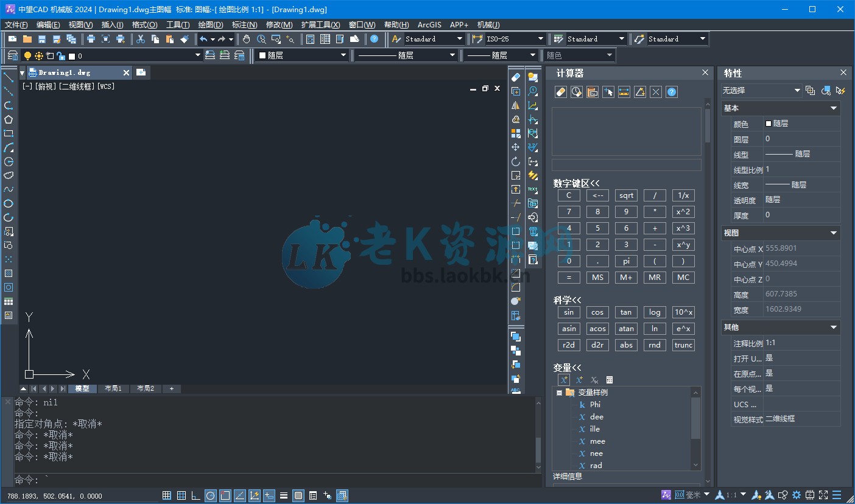855x504 pixels.
Task: Click the Undo arrow icon
Action: [203, 39]
